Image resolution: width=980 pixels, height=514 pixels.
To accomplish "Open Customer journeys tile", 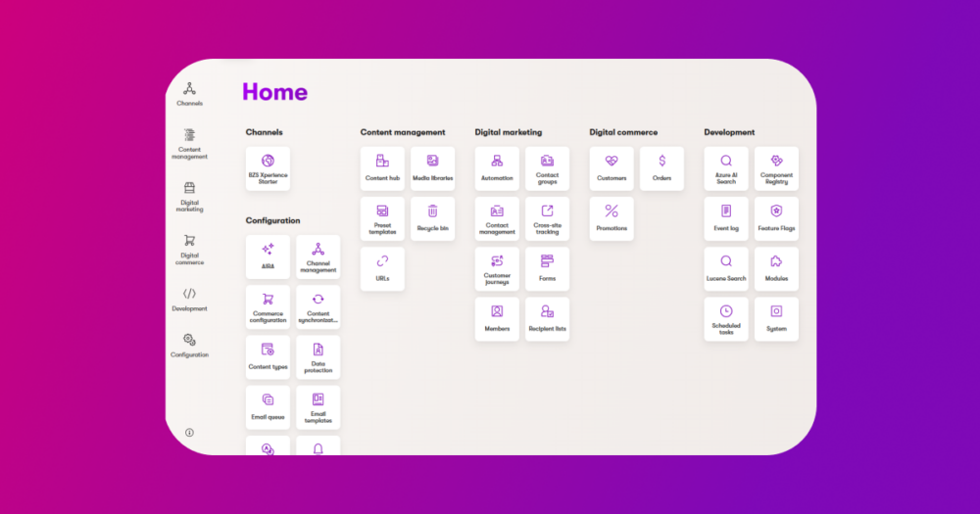I will pos(497,268).
